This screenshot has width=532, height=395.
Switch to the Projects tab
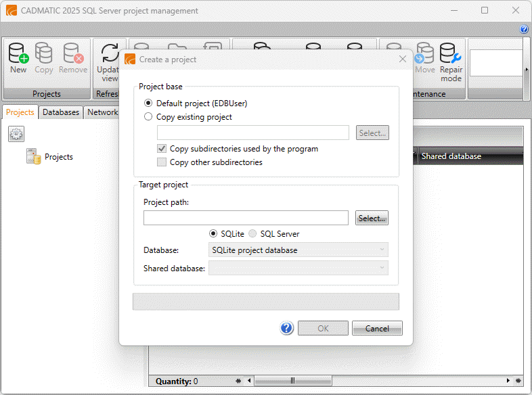(x=20, y=112)
